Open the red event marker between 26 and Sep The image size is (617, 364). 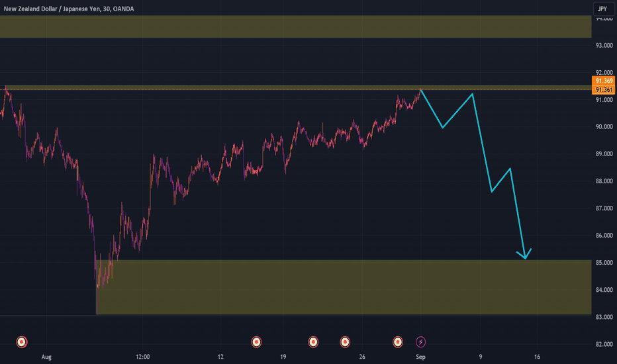tap(398, 342)
